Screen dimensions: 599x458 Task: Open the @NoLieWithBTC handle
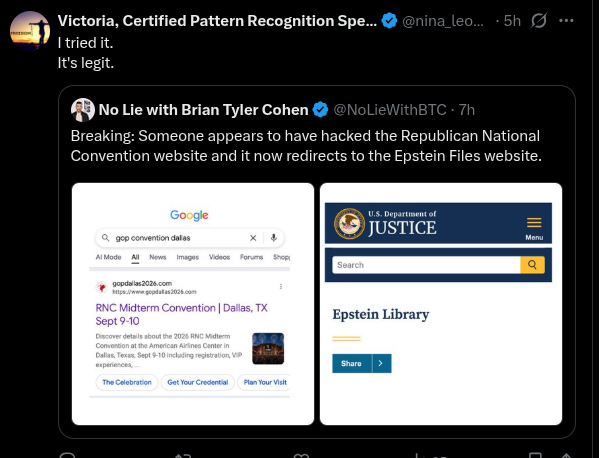pos(390,110)
